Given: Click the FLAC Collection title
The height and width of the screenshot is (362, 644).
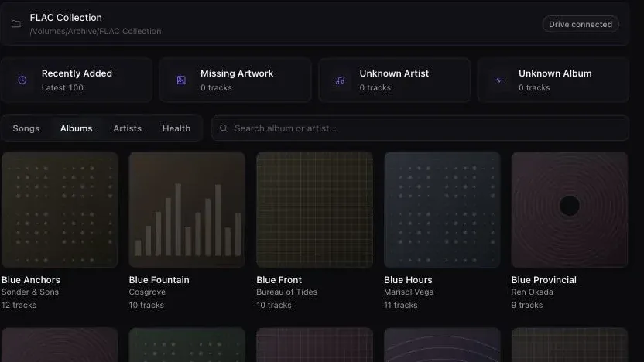Looking at the screenshot, I should point(66,18).
